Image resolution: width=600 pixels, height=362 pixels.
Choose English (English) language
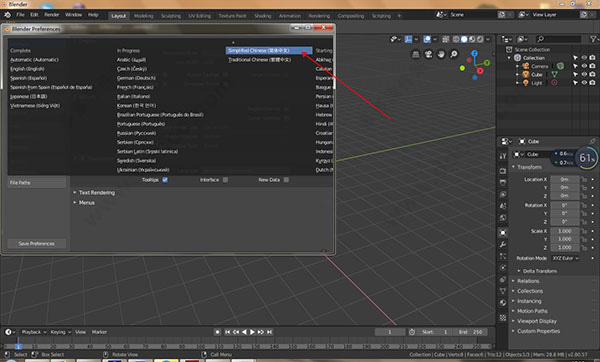pos(27,69)
